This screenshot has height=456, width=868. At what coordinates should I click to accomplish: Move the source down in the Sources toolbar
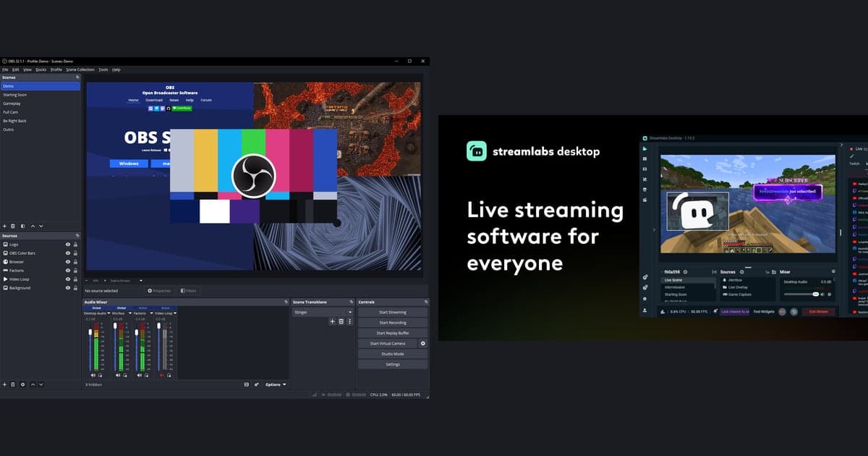[41, 384]
